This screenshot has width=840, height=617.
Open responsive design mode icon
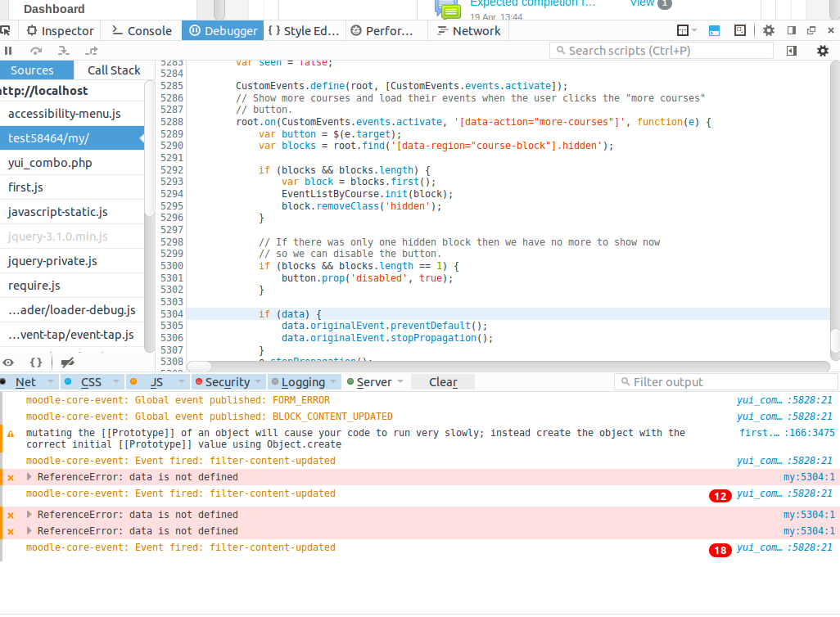(x=740, y=30)
